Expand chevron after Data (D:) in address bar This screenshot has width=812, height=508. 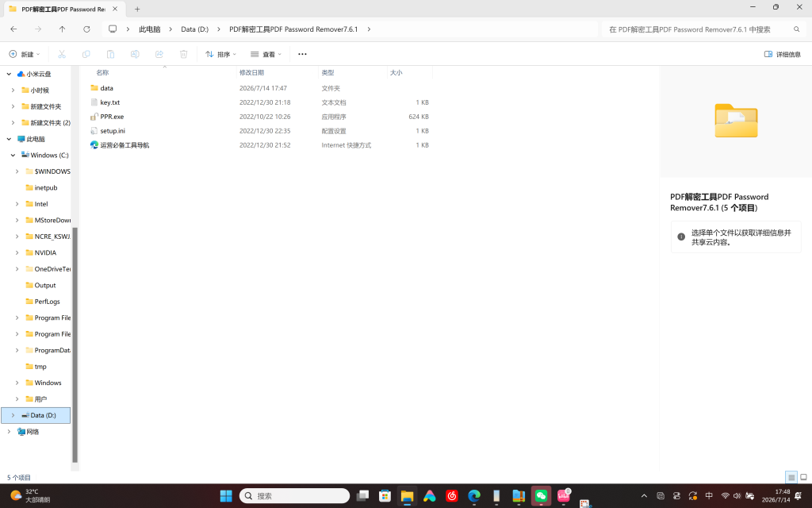219,29
